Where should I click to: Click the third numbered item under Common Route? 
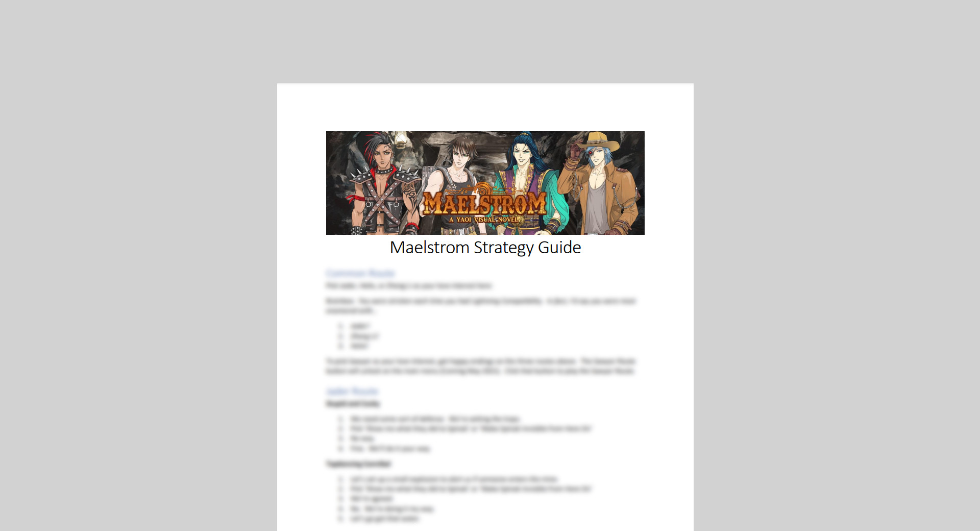pyautogui.click(x=357, y=347)
